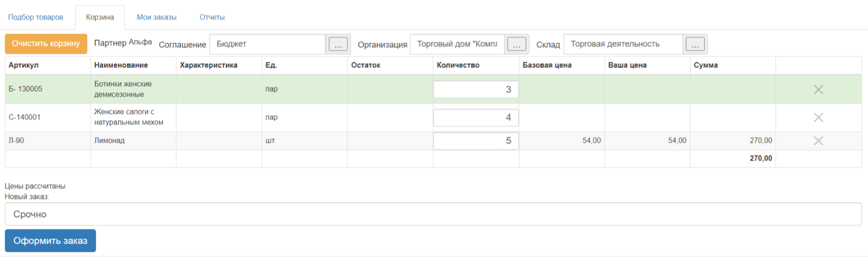The height and width of the screenshot is (267, 868).
Task: Click quantity field for Женские сапоги
Action: click(475, 118)
